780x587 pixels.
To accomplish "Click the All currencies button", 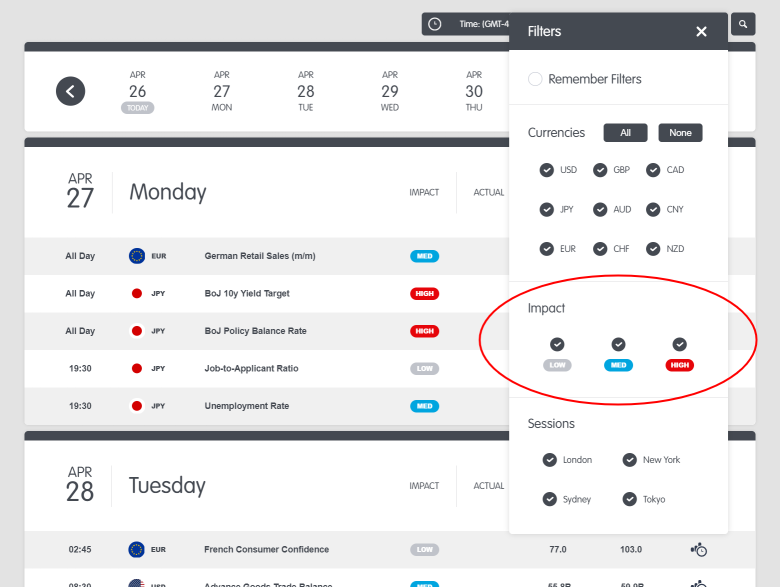I will (x=625, y=133).
